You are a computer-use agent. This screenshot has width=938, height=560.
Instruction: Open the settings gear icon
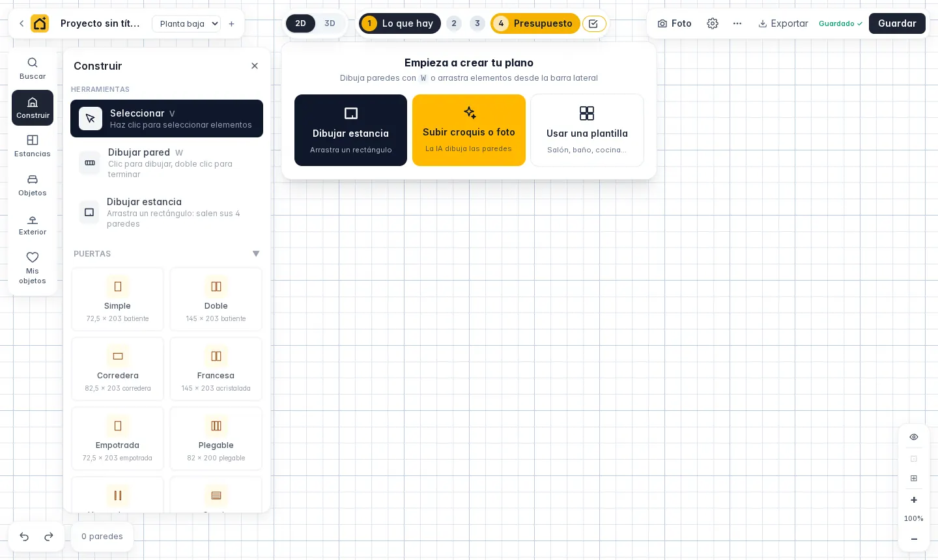click(713, 23)
